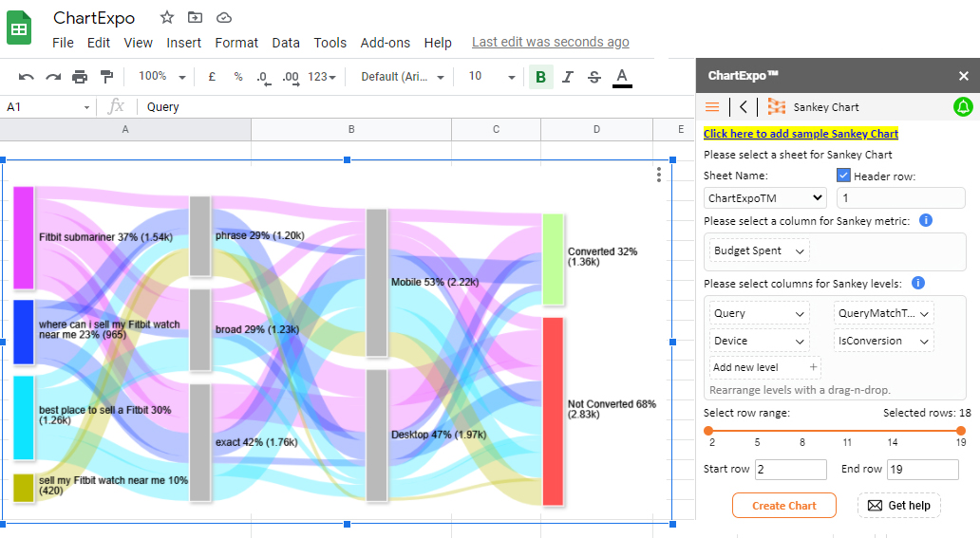
Task: Open the zoom 100% dropdown
Action: (162, 76)
